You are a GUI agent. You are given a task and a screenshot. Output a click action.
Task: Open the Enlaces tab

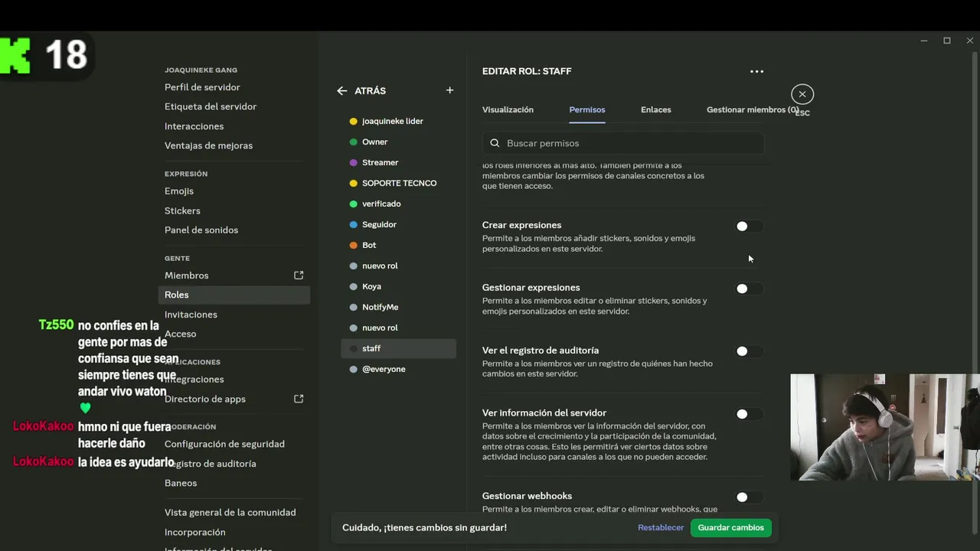tap(655, 109)
